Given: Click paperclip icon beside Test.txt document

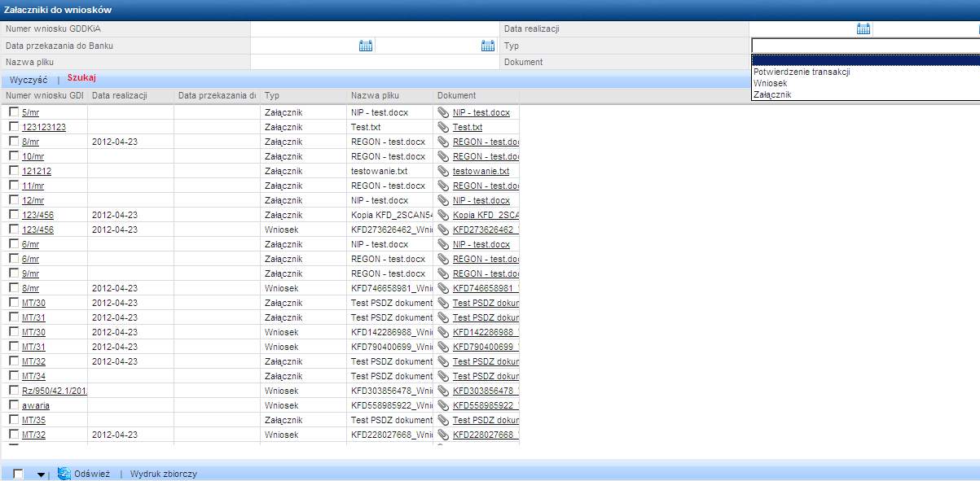Looking at the screenshot, I should click(442, 127).
